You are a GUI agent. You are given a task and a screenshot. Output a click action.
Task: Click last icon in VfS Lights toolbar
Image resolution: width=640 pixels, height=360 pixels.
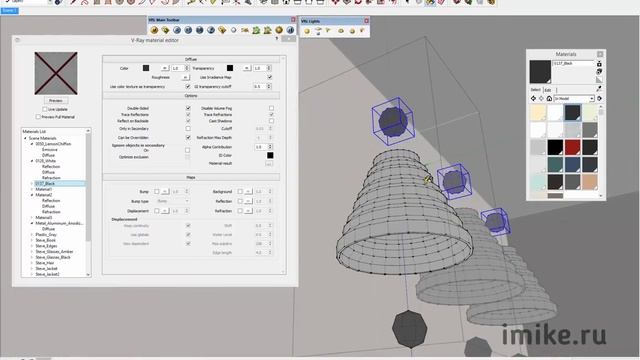point(362,31)
